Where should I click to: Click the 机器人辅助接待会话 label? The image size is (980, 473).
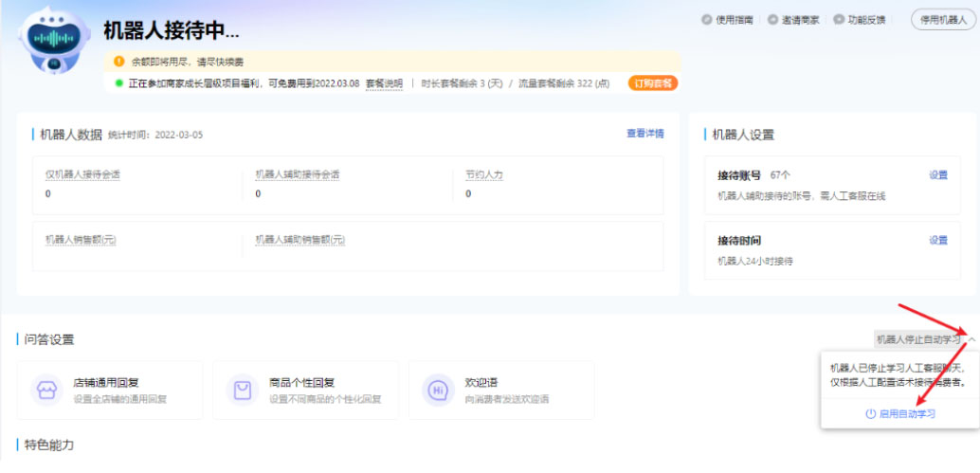pyautogui.click(x=298, y=175)
